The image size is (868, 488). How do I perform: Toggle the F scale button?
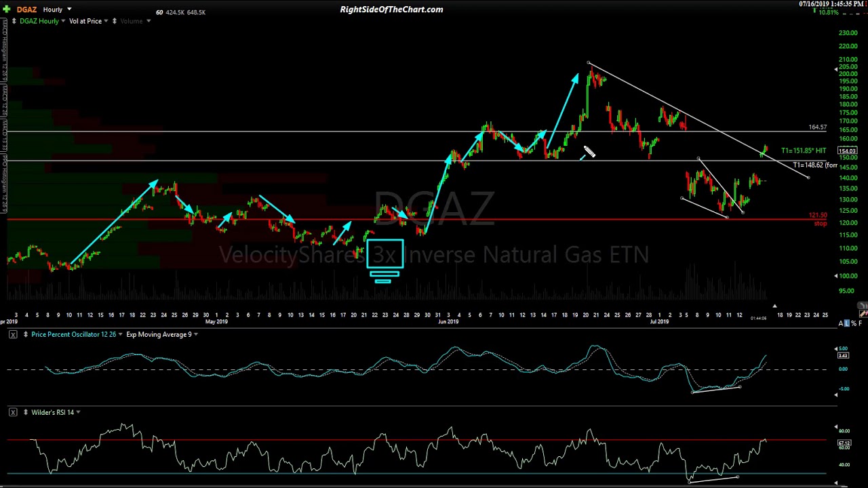pyautogui.click(x=860, y=323)
